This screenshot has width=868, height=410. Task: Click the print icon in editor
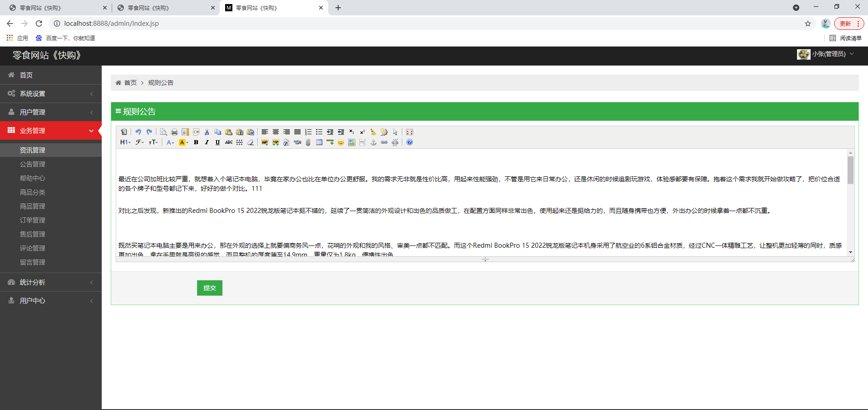tap(175, 132)
